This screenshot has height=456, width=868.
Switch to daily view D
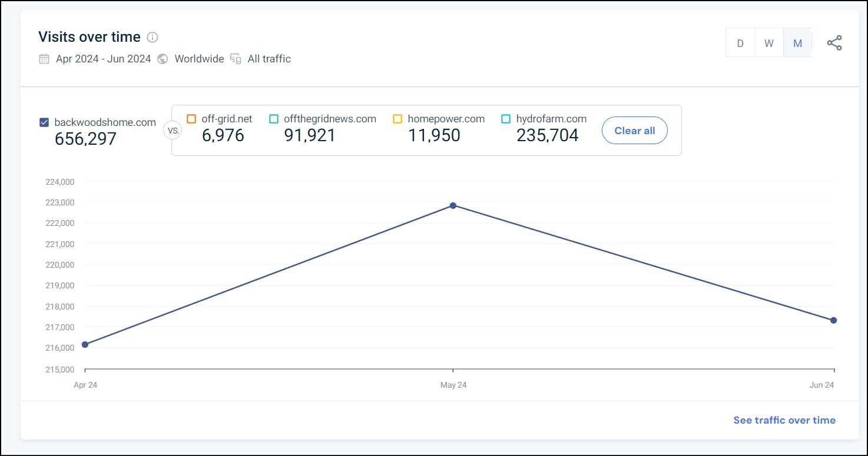coord(740,43)
